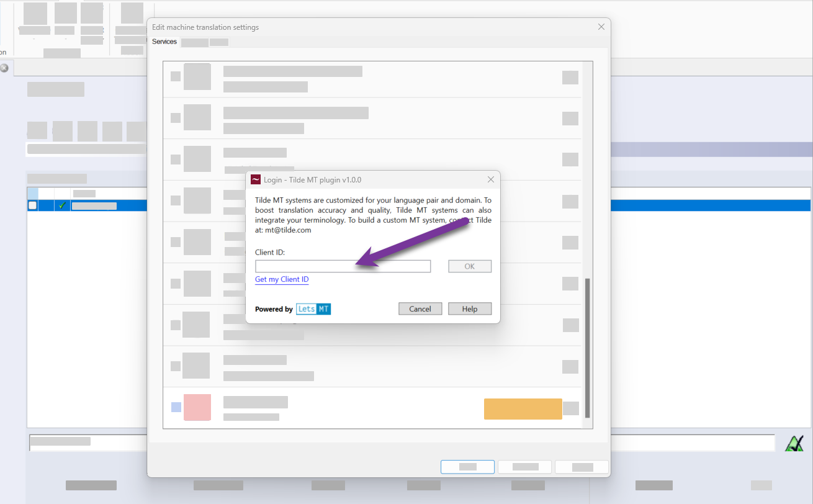Click Cancel in the Tilde MT login dialog
Viewport: 813px width, 504px height.
420,309
